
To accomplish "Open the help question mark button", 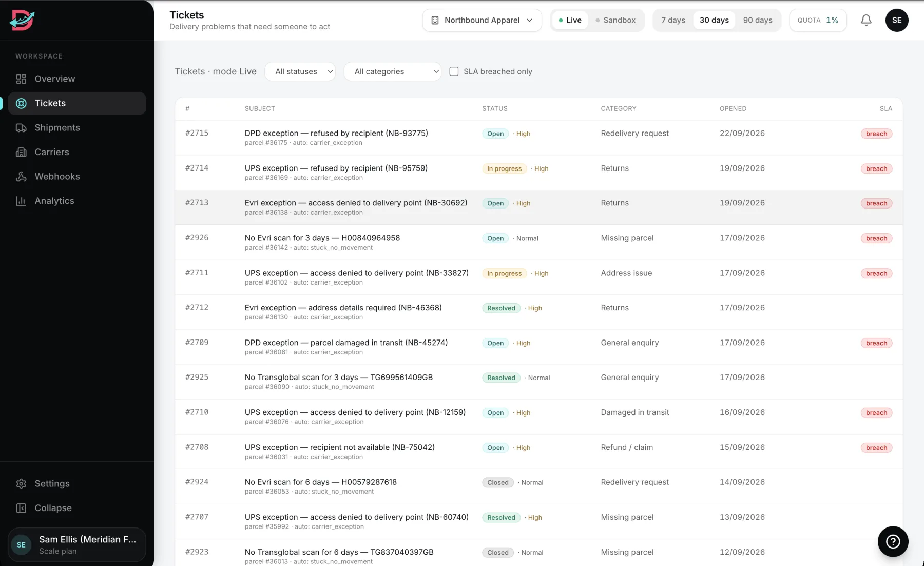I will (x=893, y=541).
